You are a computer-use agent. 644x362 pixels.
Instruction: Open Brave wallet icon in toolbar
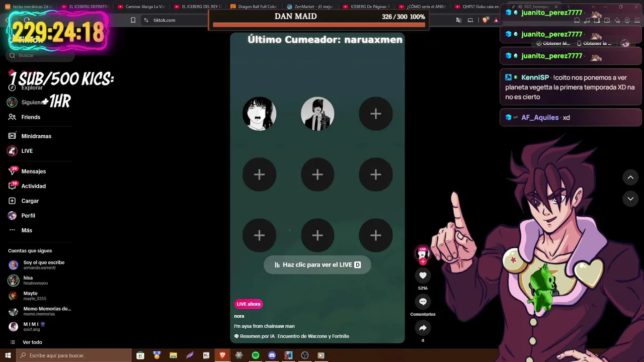(607, 20)
